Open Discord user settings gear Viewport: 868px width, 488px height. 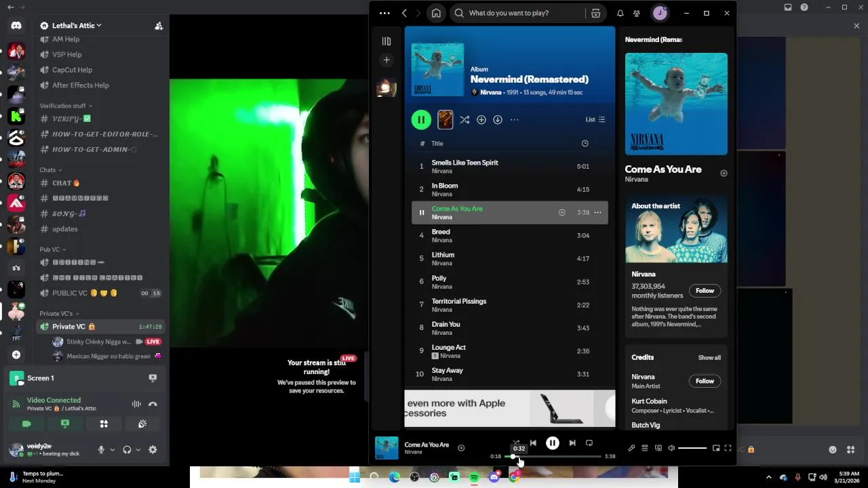(x=153, y=449)
